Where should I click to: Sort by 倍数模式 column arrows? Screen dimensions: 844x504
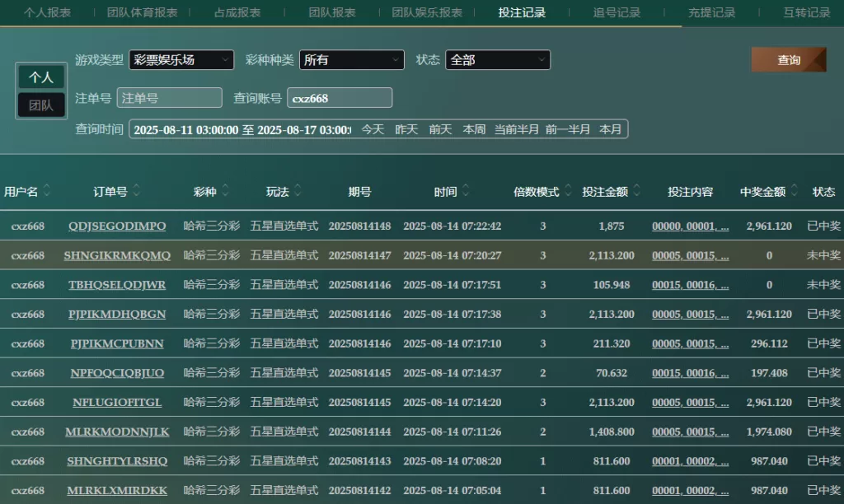567,190
